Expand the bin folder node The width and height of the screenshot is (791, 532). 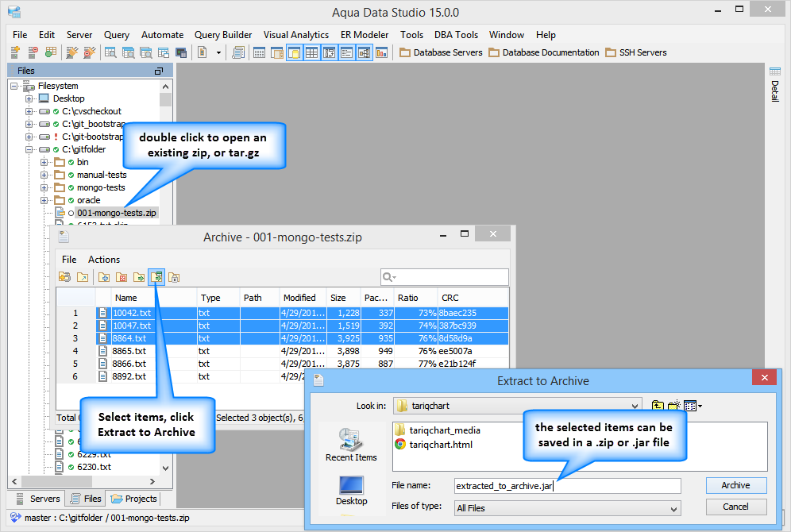[x=44, y=162]
